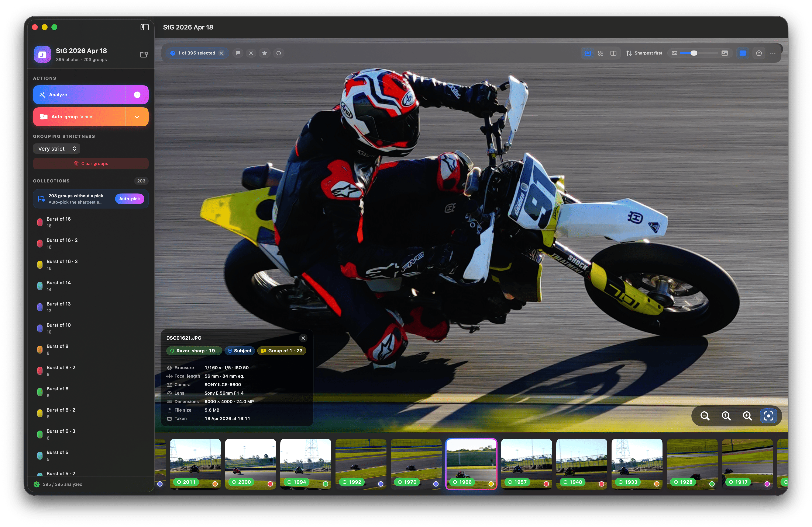Image resolution: width=812 pixels, height=527 pixels.
Task: Expand the Auto-group mode chevron
Action: tap(138, 117)
